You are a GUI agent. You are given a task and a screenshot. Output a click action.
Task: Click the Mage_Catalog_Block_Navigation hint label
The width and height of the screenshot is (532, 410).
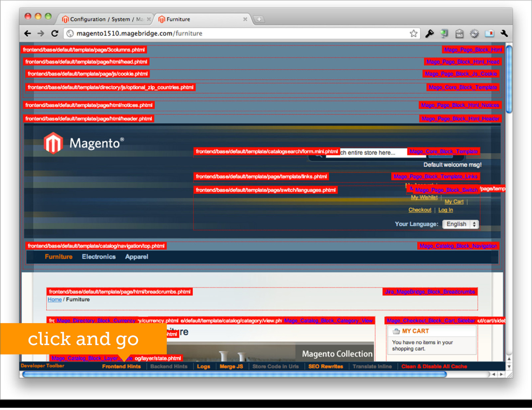(458, 246)
